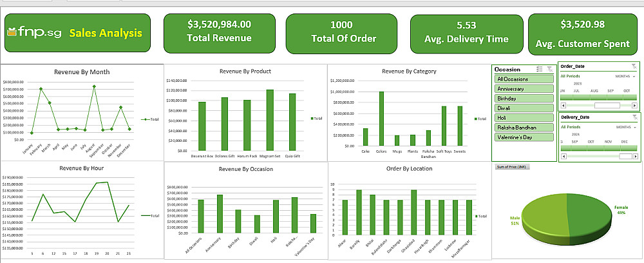Toggle multi-select in the Occasion slicer

(x=540, y=70)
